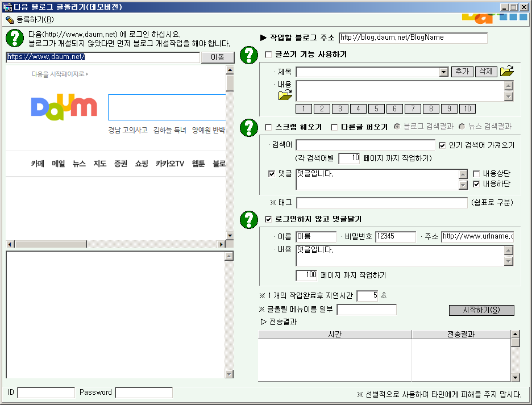Click the 작업할 블로그 주소 input field

click(x=413, y=38)
